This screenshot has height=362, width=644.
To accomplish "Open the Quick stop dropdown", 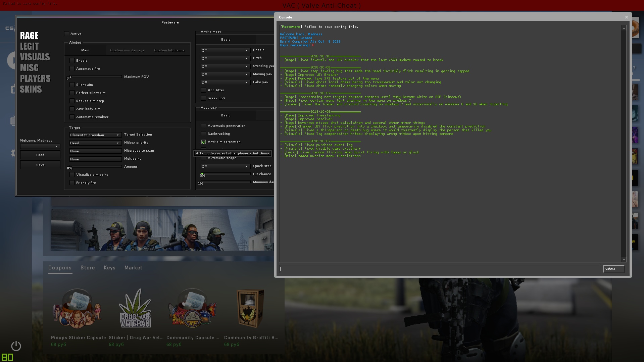I will 225,166.
